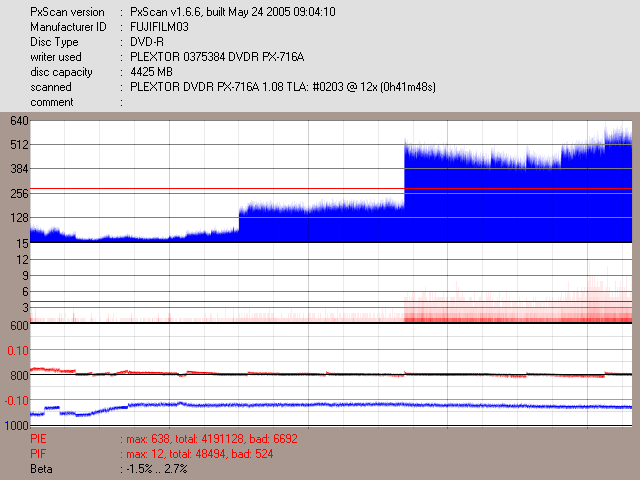Select the 4425 MB capacity value
Screen dimensions: 640x480
pyautogui.click(x=151, y=72)
